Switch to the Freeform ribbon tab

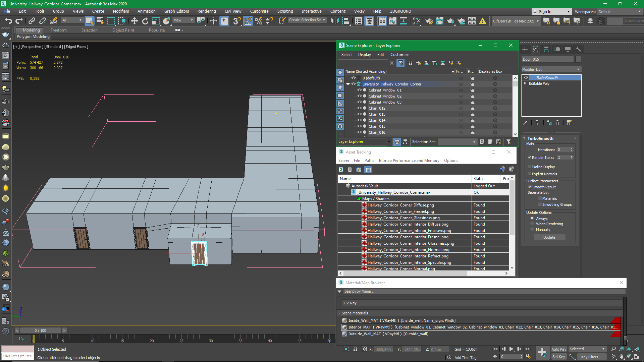59,30
